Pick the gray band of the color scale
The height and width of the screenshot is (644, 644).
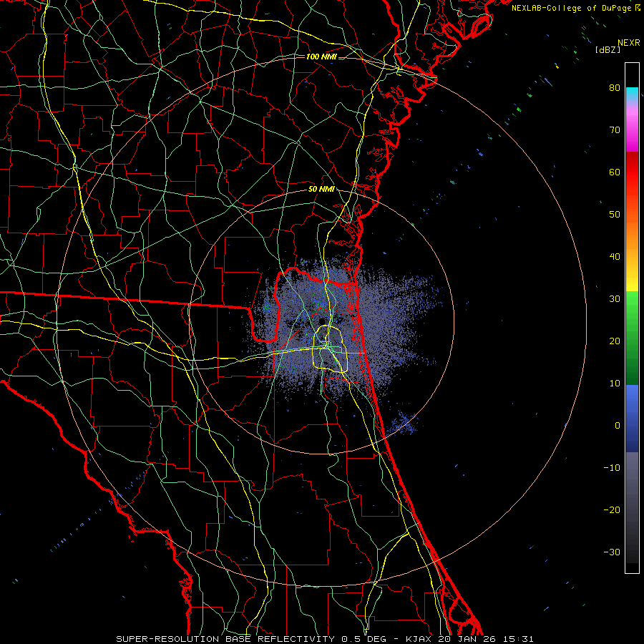tap(632, 507)
